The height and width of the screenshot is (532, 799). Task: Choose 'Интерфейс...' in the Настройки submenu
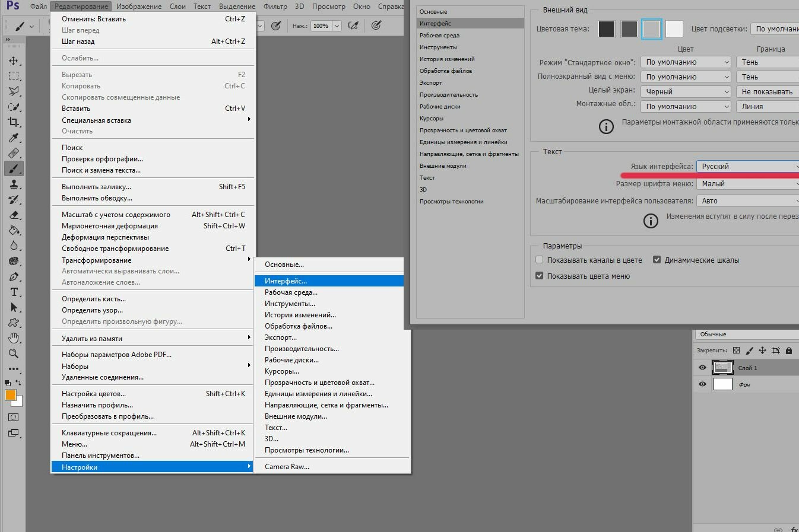tap(329, 281)
